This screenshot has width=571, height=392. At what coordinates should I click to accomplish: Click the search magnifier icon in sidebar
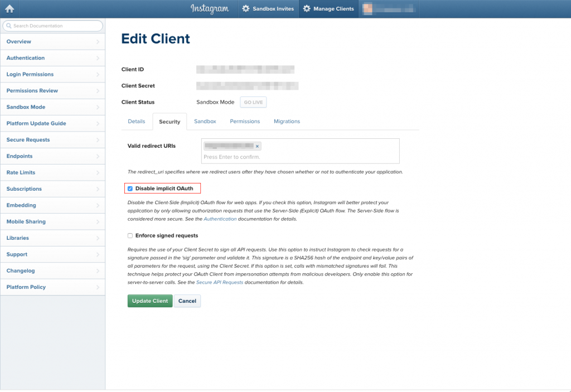pyautogui.click(x=8, y=26)
